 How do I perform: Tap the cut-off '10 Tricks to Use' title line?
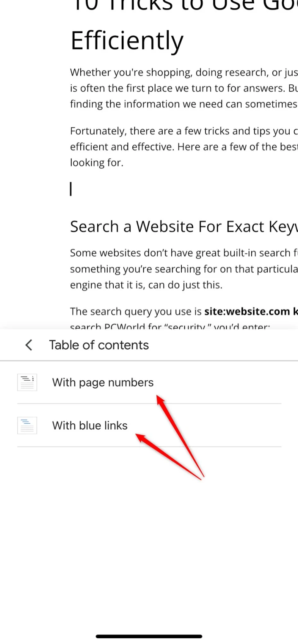click(182, 6)
